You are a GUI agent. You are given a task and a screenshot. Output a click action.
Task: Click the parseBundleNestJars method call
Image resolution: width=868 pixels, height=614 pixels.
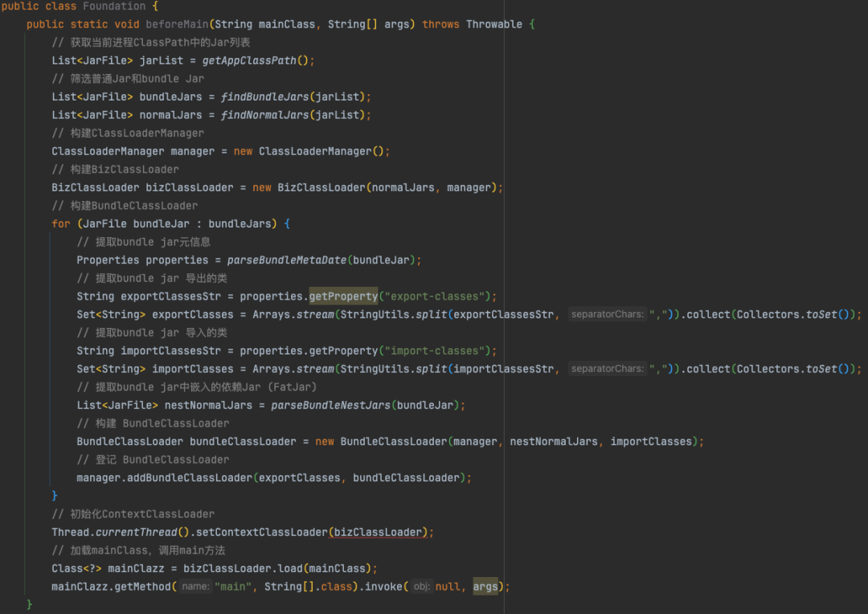pyautogui.click(x=330, y=405)
